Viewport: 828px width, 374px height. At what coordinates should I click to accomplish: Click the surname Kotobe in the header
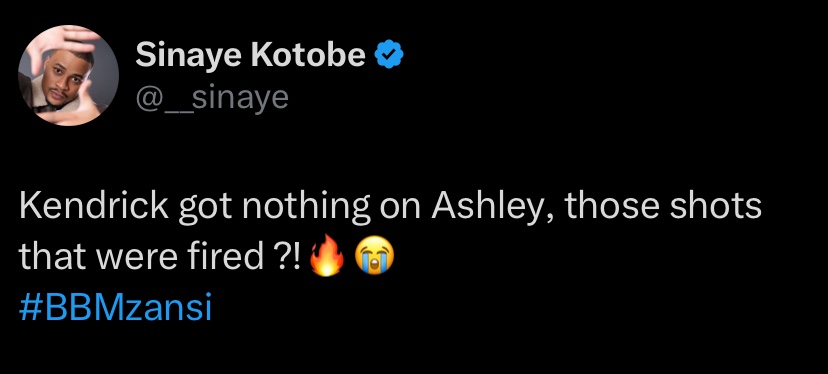(x=309, y=55)
